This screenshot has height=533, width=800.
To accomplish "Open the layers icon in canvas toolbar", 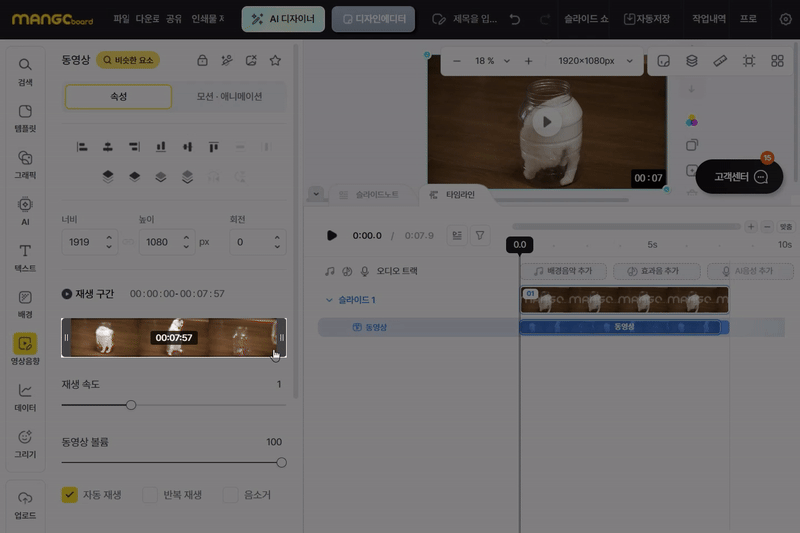I will (692, 61).
